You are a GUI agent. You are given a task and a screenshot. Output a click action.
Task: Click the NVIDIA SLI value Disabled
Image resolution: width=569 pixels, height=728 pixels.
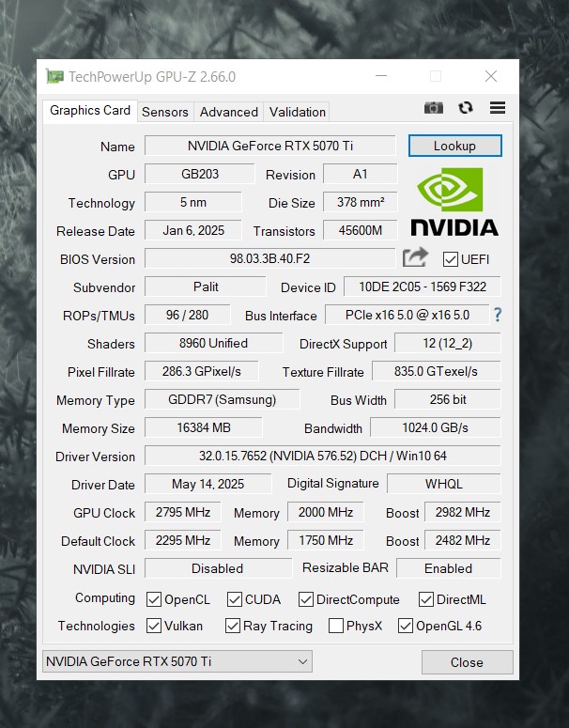(218, 568)
